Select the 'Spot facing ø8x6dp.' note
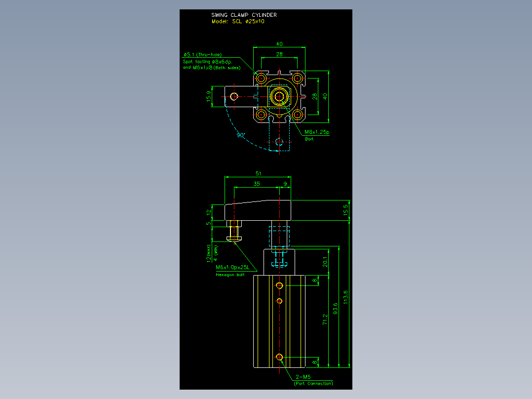The height and width of the screenshot is (399, 532). coord(208,61)
